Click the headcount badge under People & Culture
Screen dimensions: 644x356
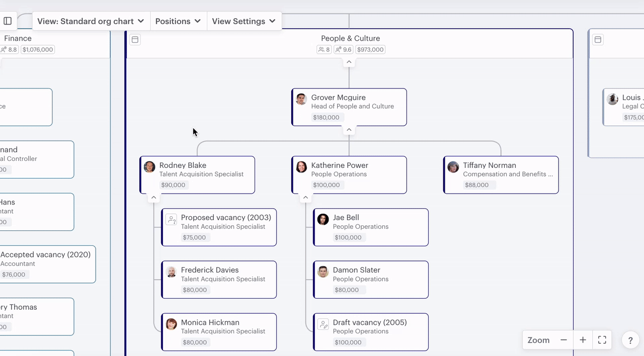click(324, 50)
